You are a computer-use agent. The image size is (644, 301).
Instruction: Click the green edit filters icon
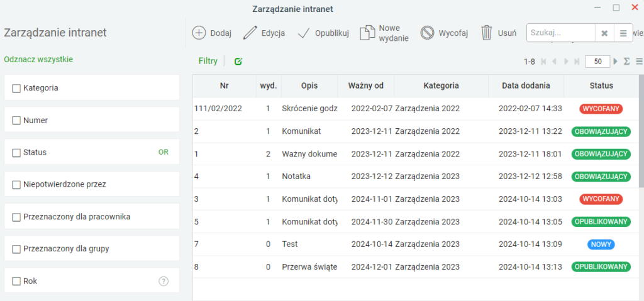tap(238, 62)
